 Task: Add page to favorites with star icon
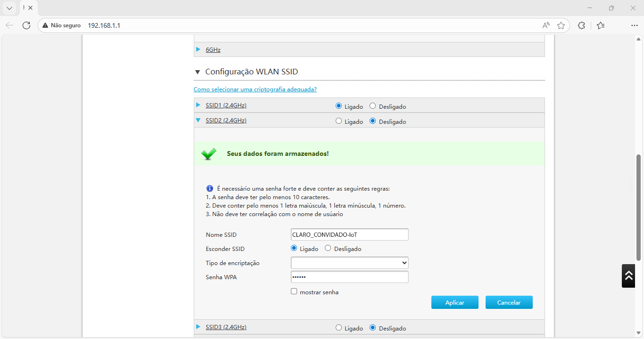coord(561,25)
